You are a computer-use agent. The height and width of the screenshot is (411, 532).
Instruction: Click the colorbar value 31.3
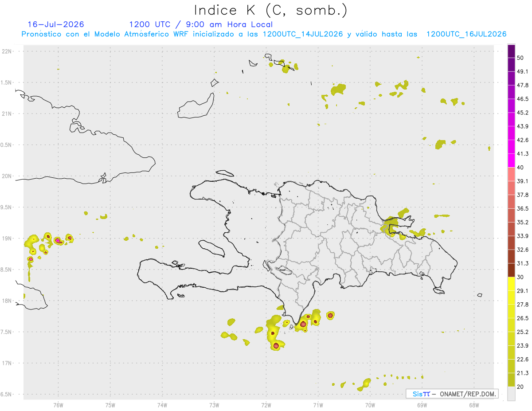pyautogui.click(x=523, y=263)
